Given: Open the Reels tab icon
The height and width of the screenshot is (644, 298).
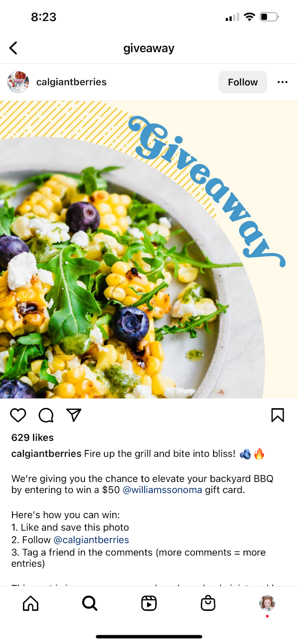Looking at the screenshot, I should click(149, 603).
